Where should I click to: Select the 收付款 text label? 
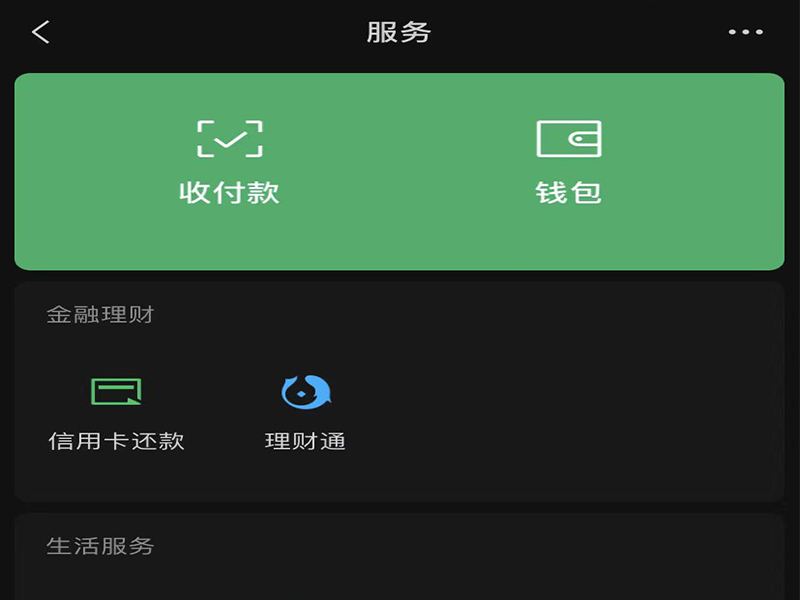point(230,193)
